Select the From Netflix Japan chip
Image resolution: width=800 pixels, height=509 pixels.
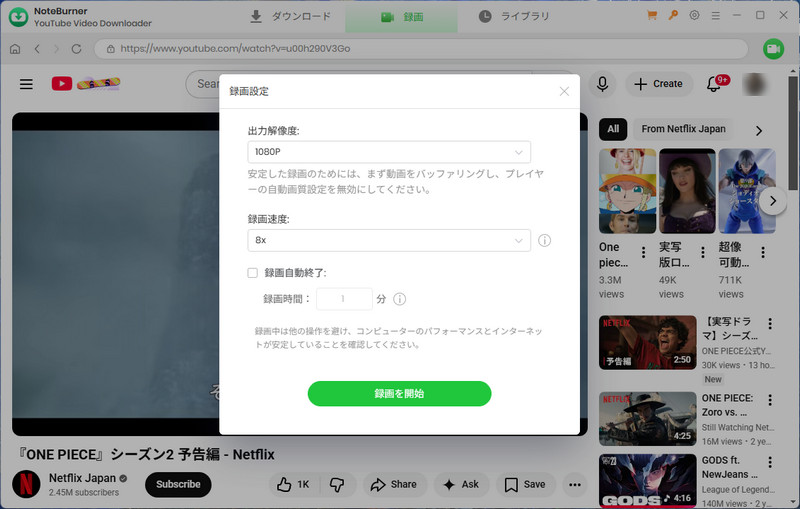683,130
